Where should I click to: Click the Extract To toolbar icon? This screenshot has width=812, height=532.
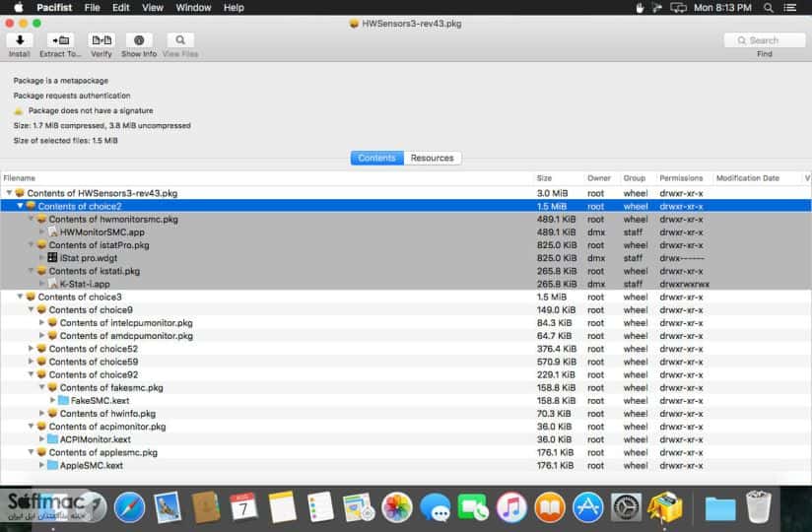[60, 40]
